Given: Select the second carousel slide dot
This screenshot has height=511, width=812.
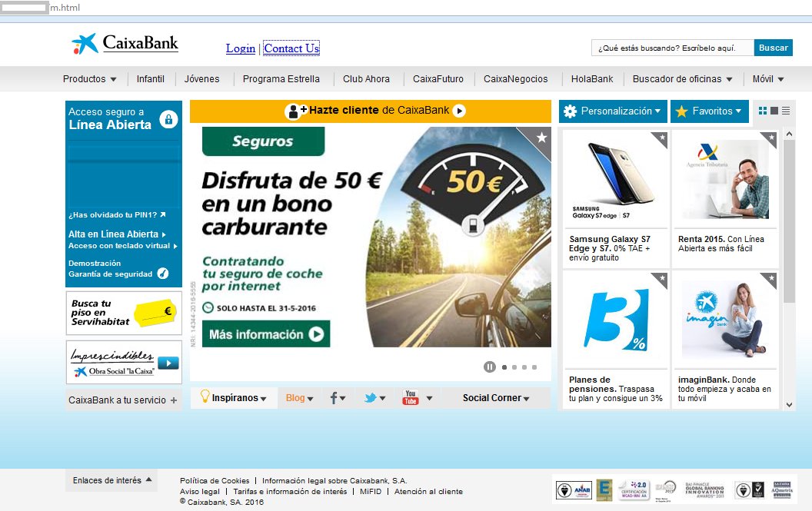Looking at the screenshot, I should (514, 367).
